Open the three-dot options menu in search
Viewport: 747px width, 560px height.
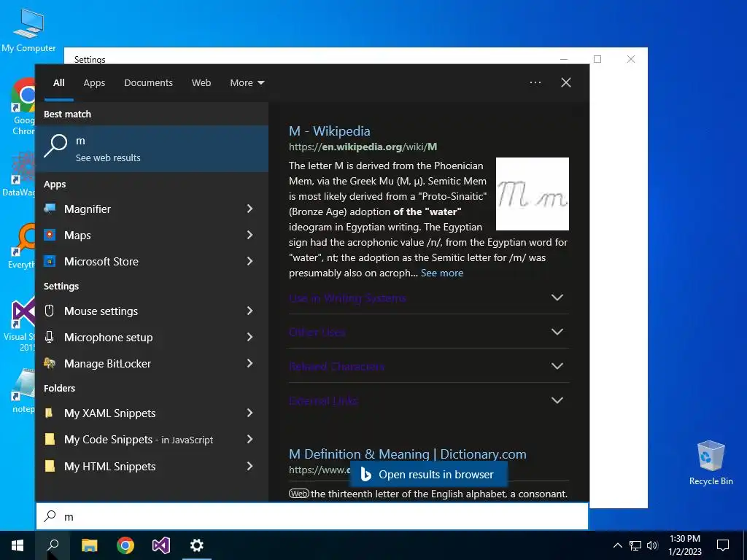(x=535, y=82)
